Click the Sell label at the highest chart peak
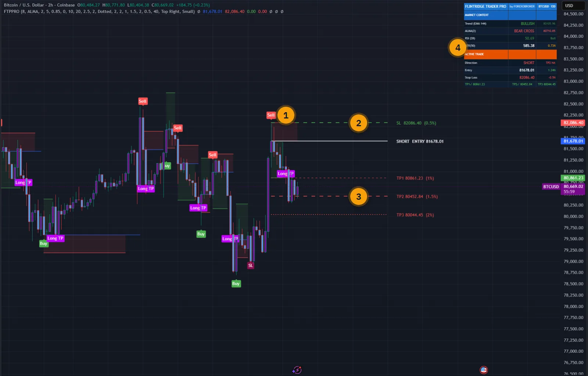 pos(143,101)
